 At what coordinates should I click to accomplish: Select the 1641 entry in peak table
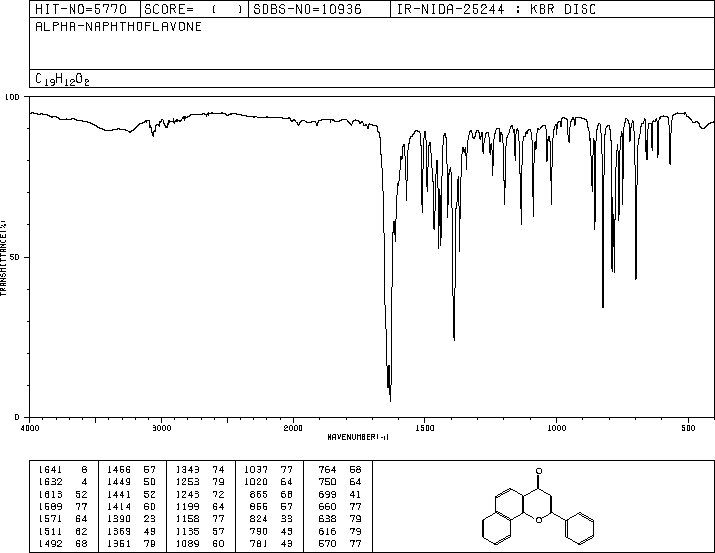(x=63, y=469)
